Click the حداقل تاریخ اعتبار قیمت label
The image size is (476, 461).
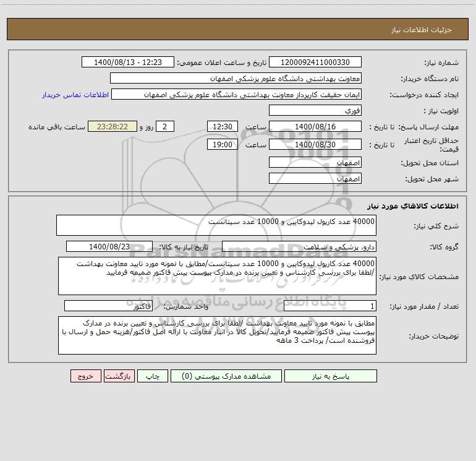pyautogui.click(x=431, y=145)
